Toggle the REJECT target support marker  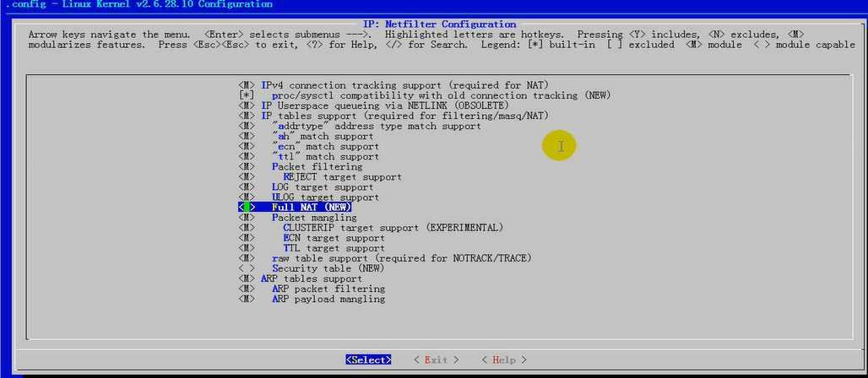coord(247,177)
